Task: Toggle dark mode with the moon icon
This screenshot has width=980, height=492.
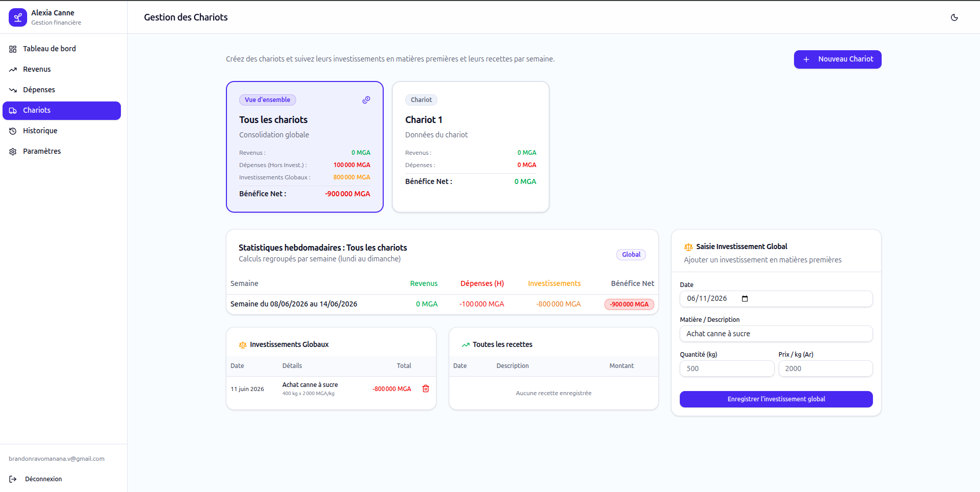Action: pyautogui.click(x=954, y=17)
